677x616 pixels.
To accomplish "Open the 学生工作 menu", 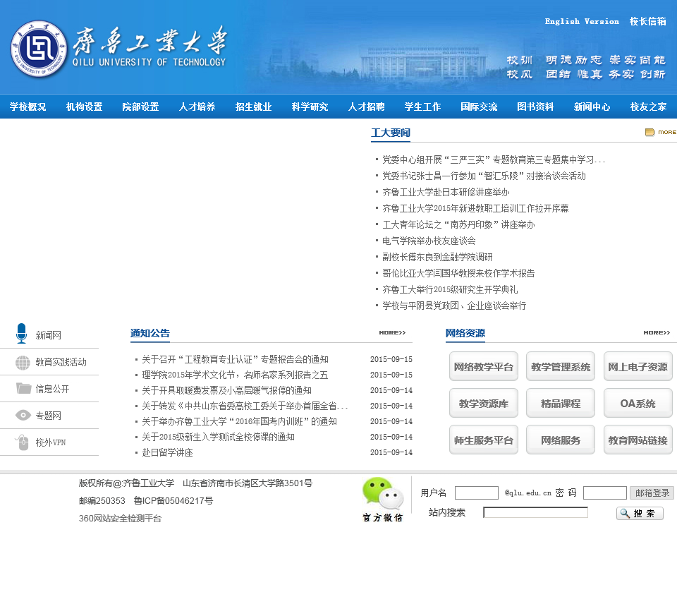I will click(x=422, y=107).
